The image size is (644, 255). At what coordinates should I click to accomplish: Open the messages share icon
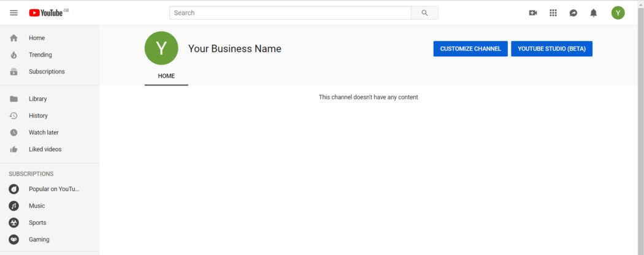tap(573, 13)
